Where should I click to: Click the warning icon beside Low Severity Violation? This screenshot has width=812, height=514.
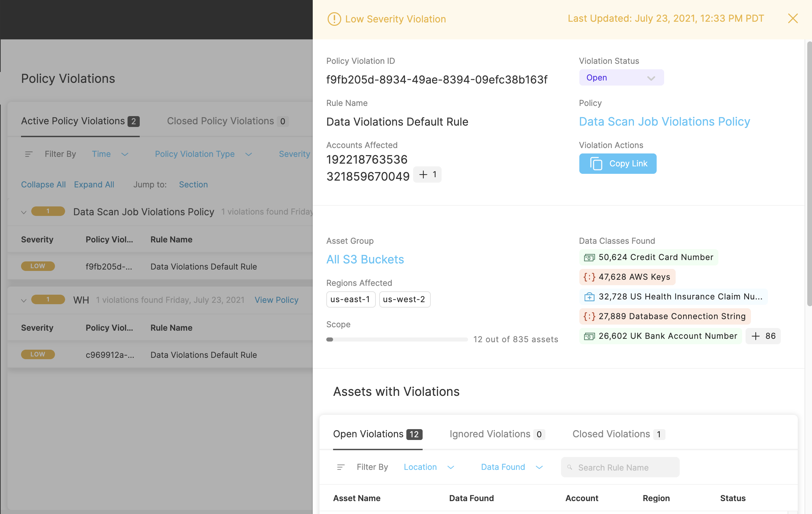point(334,19)
